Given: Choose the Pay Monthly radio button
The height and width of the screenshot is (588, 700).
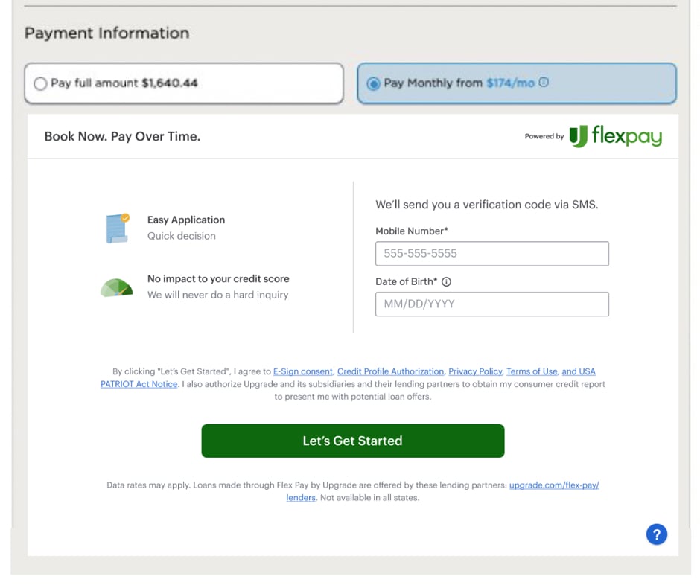Looking at the screenshot, I should pos(373,83).
